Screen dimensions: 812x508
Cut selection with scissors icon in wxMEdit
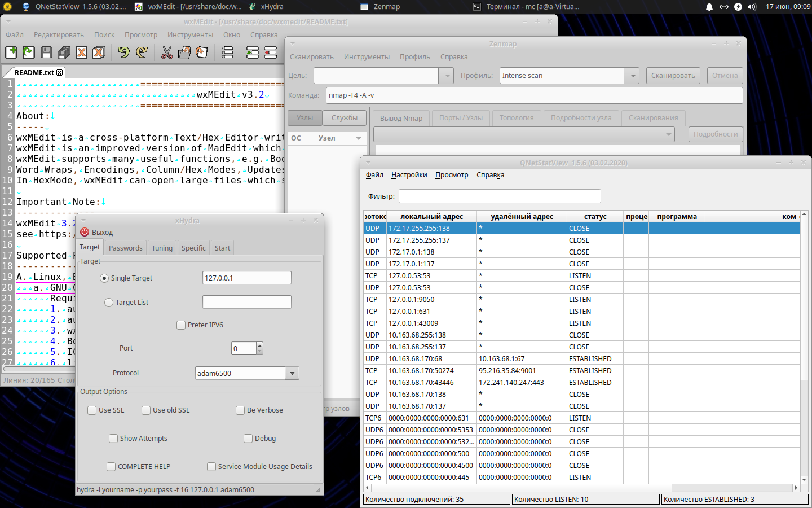[167, 52]
